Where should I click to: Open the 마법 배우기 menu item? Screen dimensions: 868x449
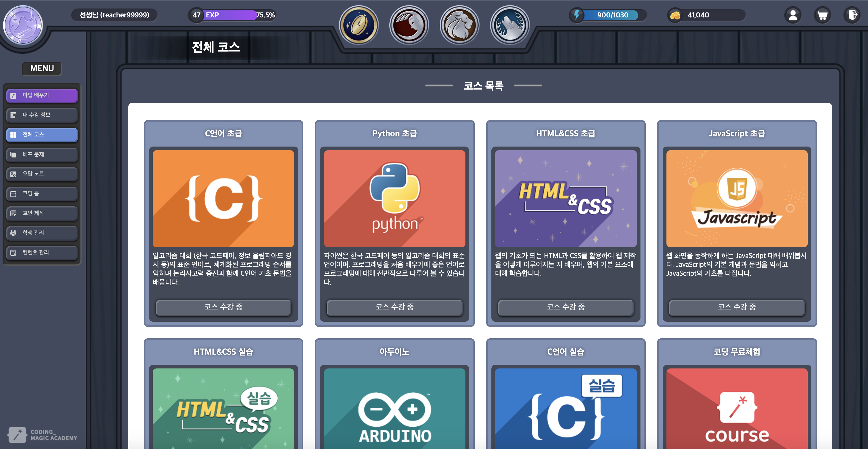pyautogui.click(x=42, y=95)
